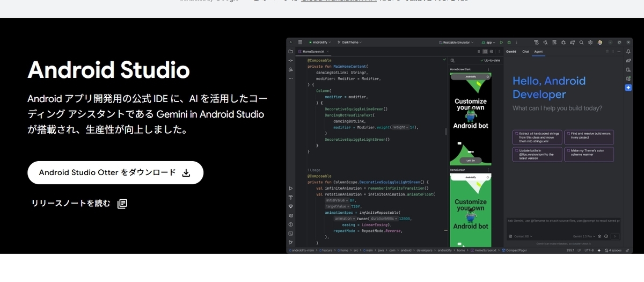Viewport: 644px width, 282px height.
Task: Send the Gemini prompt with the arrow button
Action: (x=615, y=236)
